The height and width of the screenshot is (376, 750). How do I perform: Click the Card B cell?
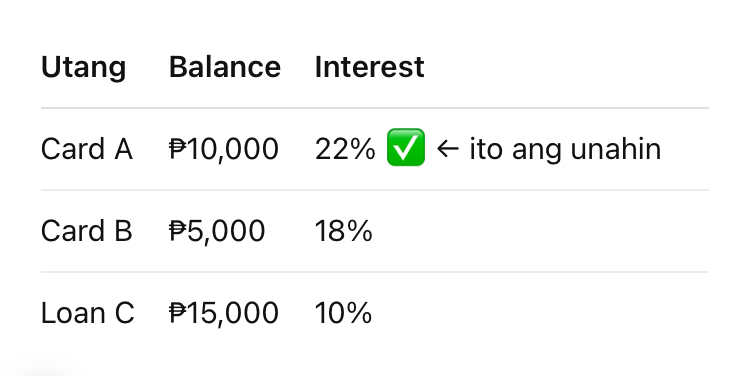[87, 231]
